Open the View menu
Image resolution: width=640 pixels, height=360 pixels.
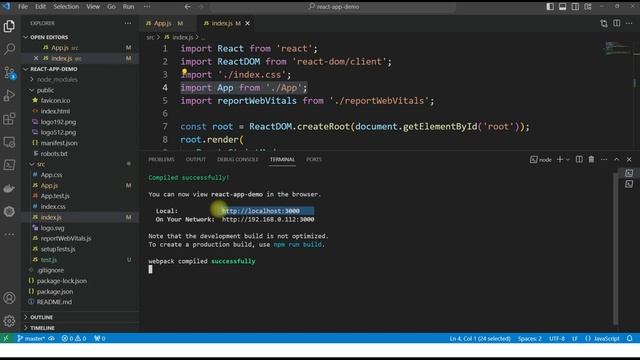pos(93,7)
